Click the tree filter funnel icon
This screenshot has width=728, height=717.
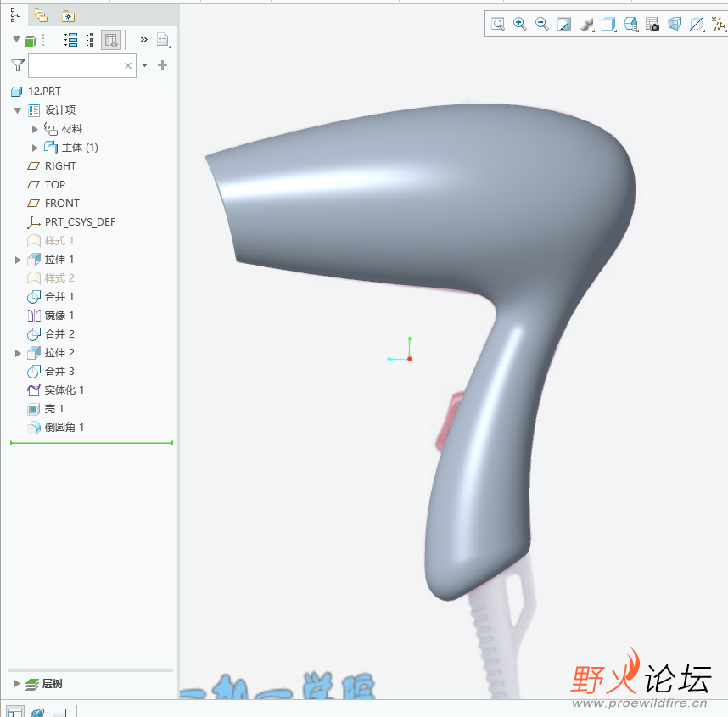(x=18, y=65)
